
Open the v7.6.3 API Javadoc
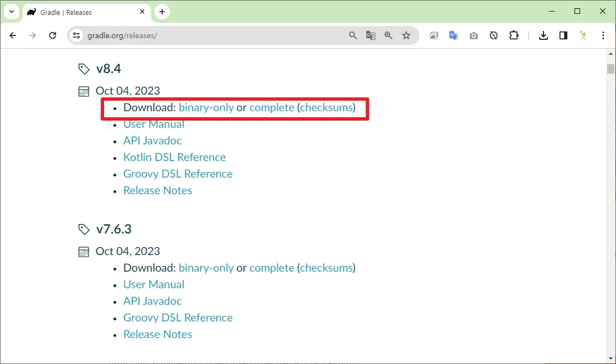[x=152, y=301]
